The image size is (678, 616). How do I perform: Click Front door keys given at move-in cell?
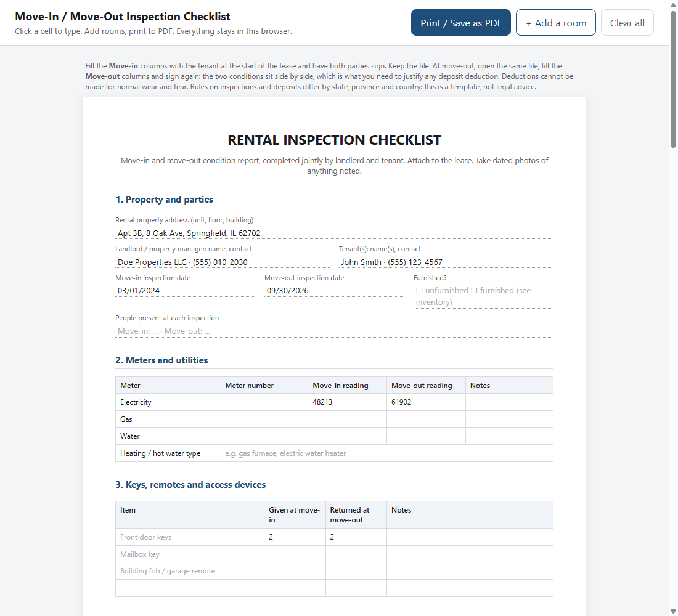pos(295,537)
